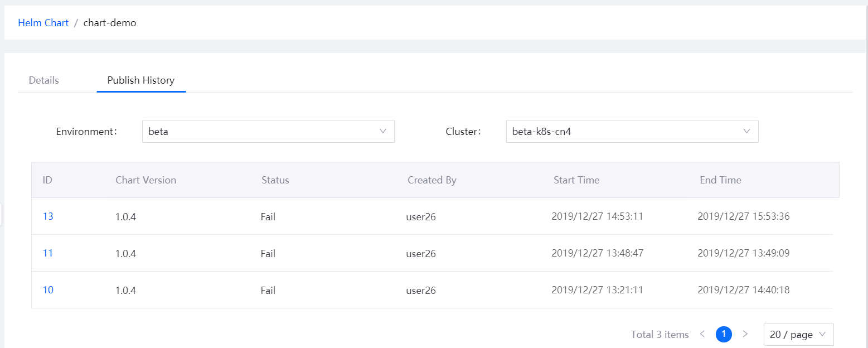Screen dimensions: 868x348
Task: Click the End Time column header
Action: [720, 180]
